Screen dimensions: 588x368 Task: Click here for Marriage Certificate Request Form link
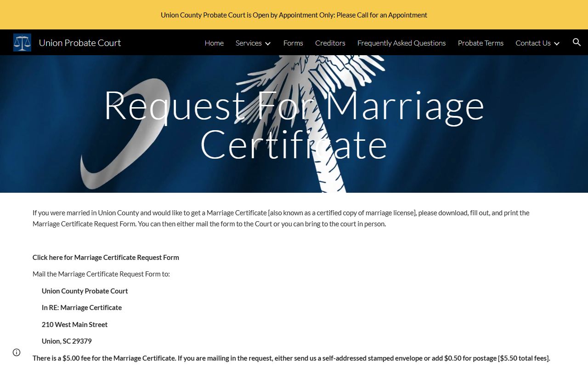pyautogui.click(x=106, y=257)
